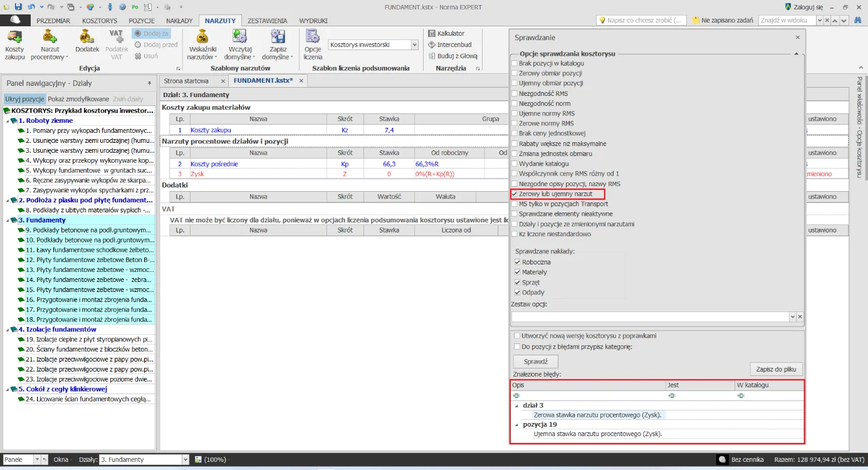Viewport: 868px width, 470px height.
Task: Open the Narzut procentowy ribbon tool
Action: click(x=50, y=39)
